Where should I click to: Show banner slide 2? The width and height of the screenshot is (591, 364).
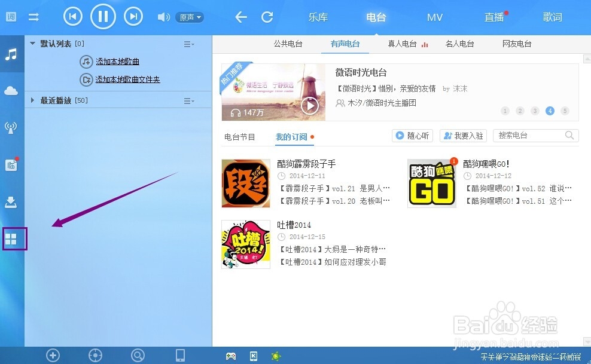tap(520, 111)
